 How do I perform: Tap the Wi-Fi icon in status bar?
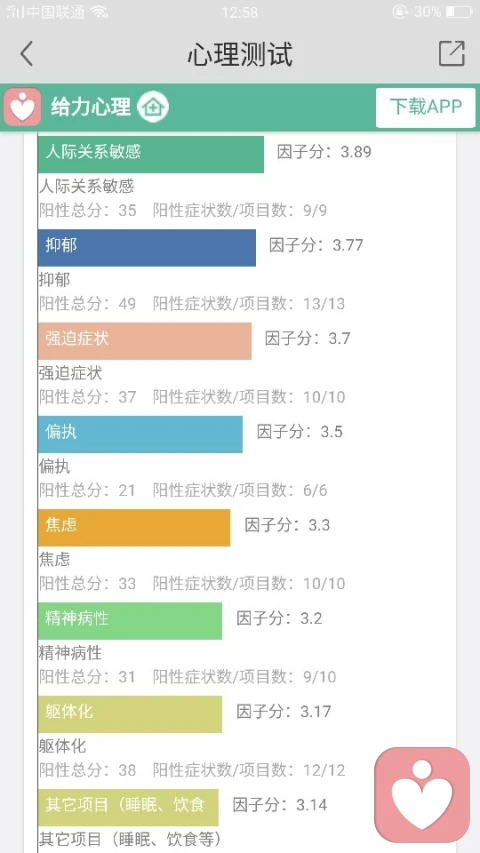99,12
